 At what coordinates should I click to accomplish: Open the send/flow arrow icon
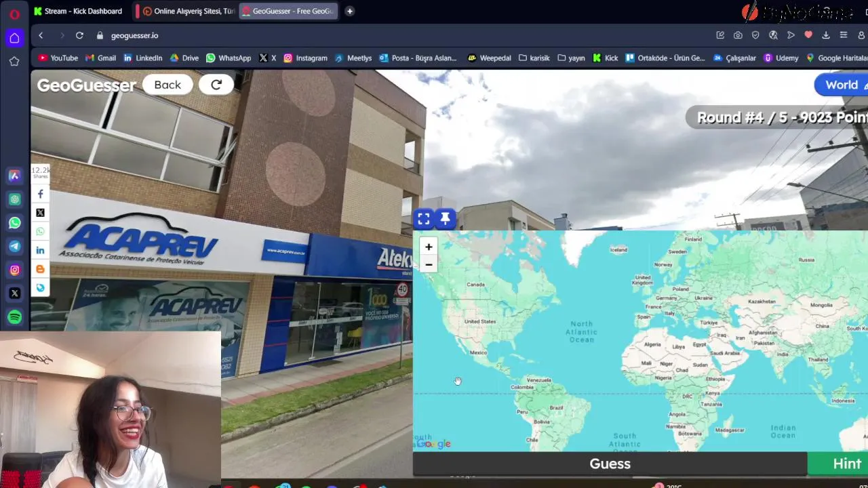[791, 35]
